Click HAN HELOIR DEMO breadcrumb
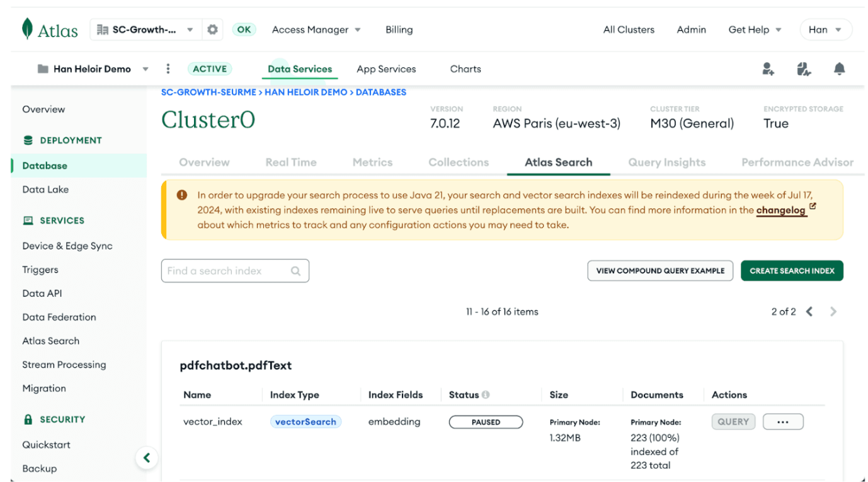 click(x=306, y=92)
